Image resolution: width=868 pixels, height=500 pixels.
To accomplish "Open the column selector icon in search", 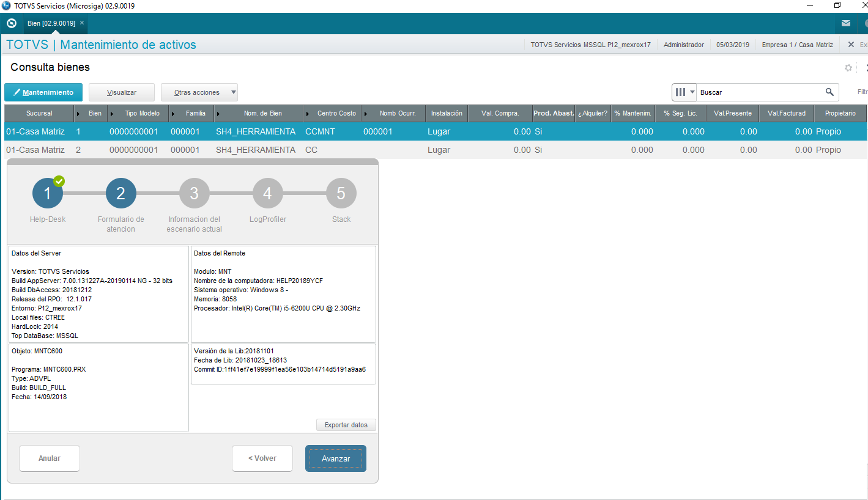I will click(684, 92).
